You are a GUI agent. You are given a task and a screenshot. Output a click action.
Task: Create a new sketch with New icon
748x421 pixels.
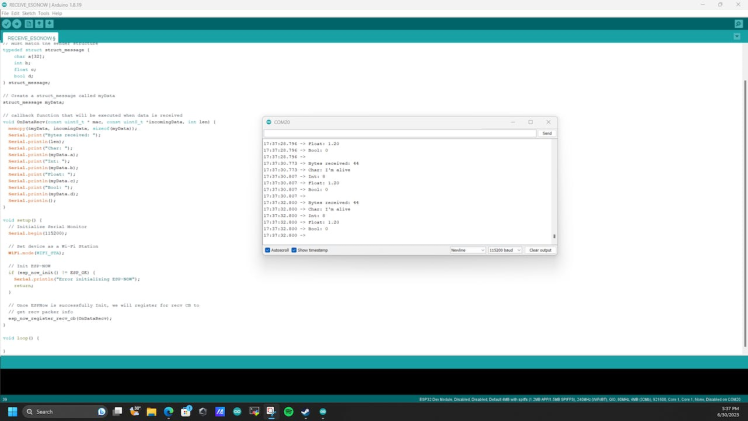pos(29,24)
